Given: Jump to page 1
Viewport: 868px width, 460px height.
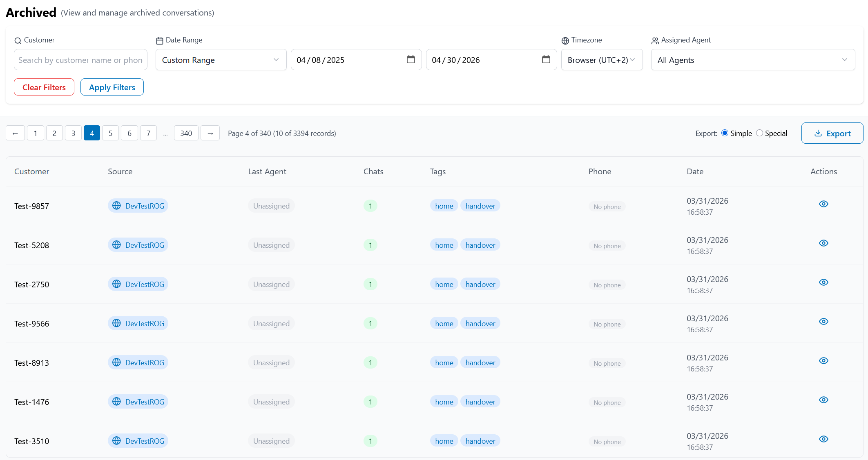Looking at the screenshot, I should click(36, 133).
